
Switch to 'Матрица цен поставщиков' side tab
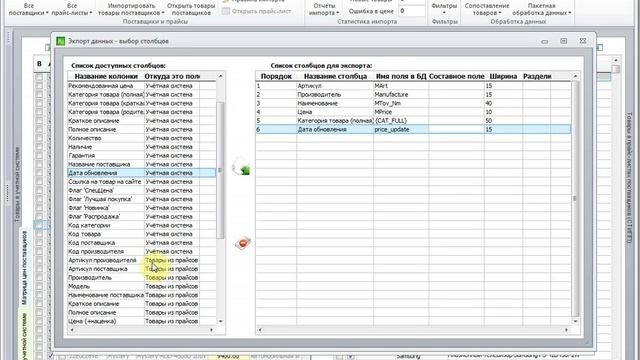pyautogui.click(x=24, y=268)
